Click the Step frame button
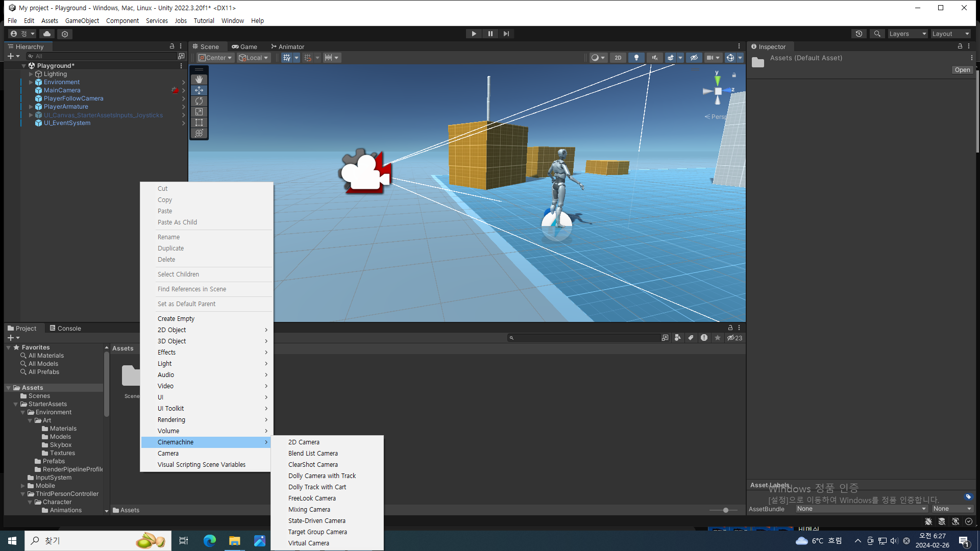The width and height of the screenshot is (980, 551). [x=506, y=34]
